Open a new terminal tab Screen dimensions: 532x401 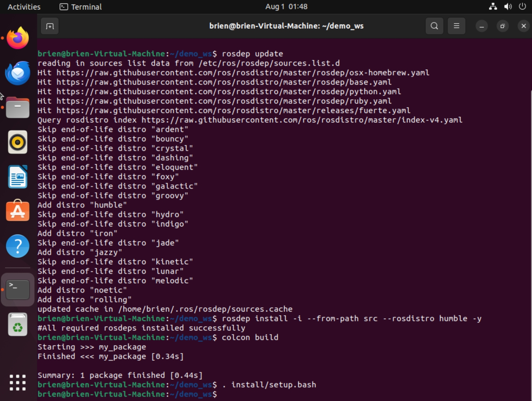tap(50, 26)
